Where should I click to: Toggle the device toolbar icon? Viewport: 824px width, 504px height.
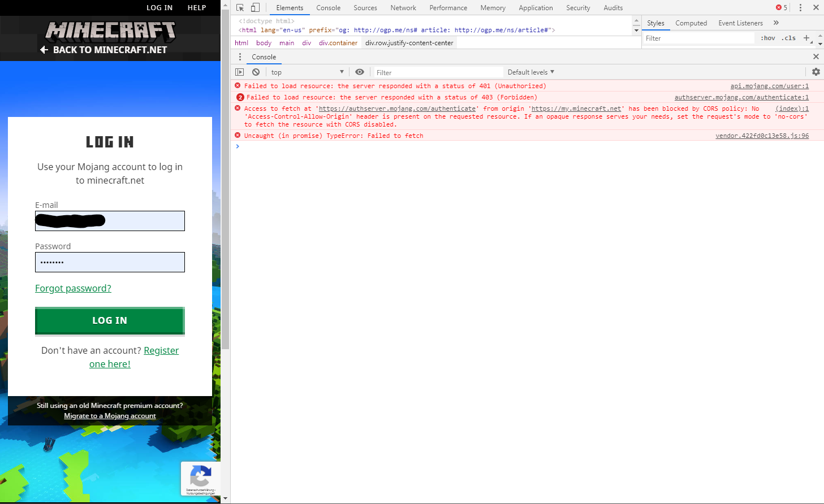tap(255, 8)
